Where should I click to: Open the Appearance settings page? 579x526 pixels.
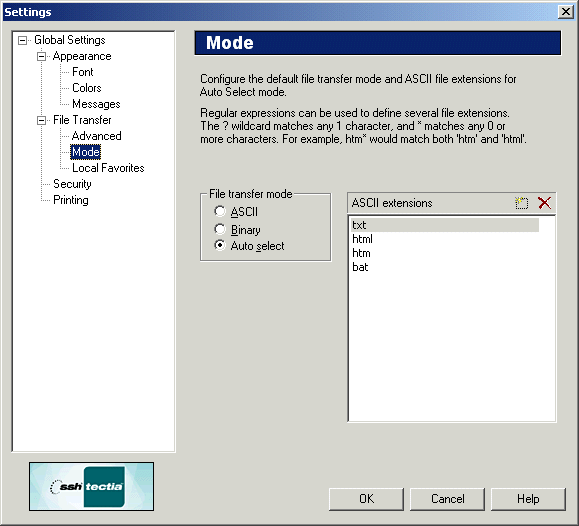coord(82,56)
